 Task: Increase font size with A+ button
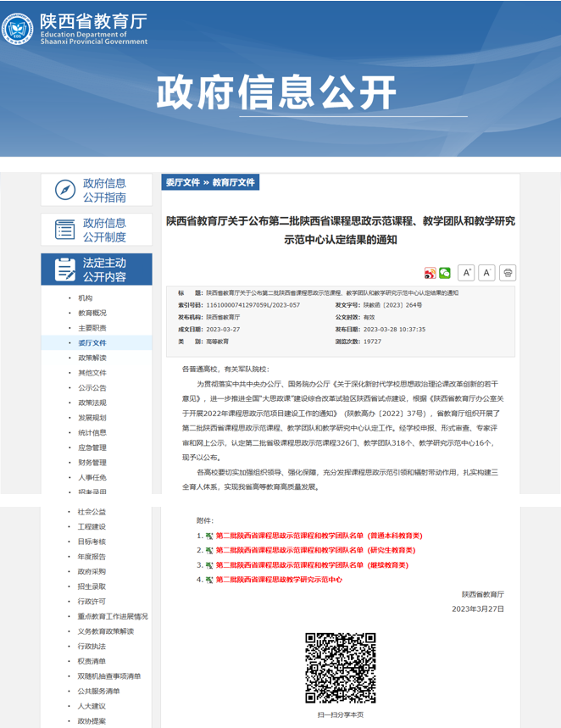pos(466,273)
